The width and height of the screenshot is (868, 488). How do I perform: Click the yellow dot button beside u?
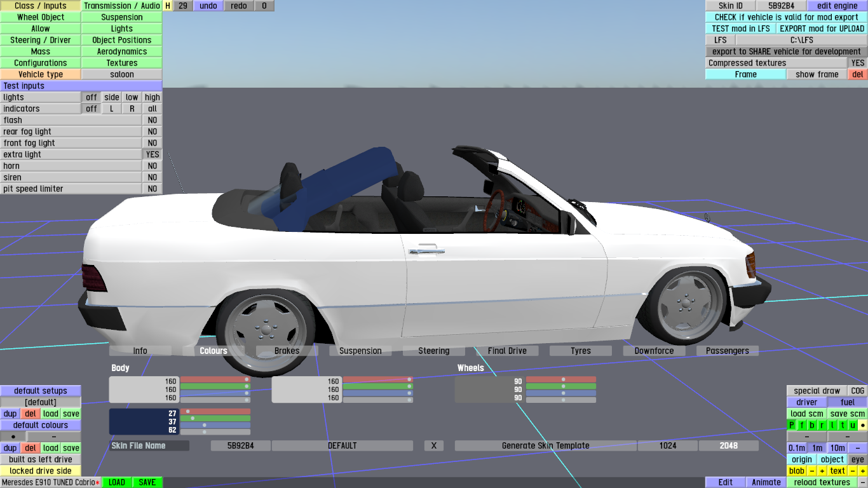point(863,425)
